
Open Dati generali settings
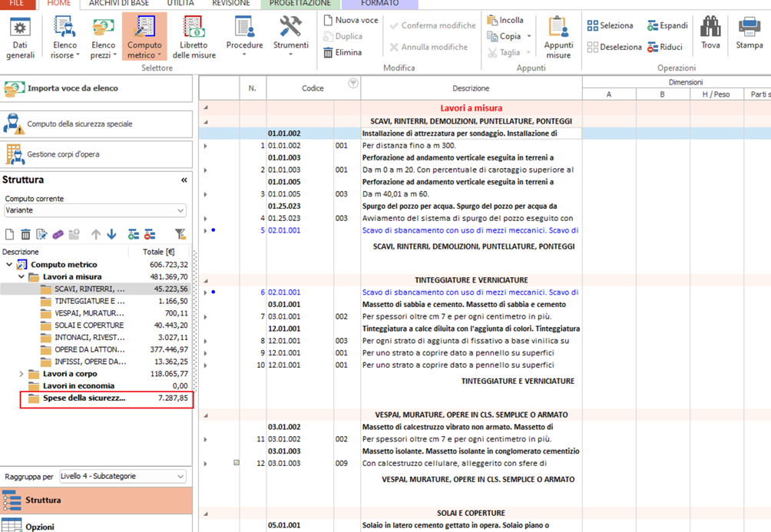click(20, 38)
